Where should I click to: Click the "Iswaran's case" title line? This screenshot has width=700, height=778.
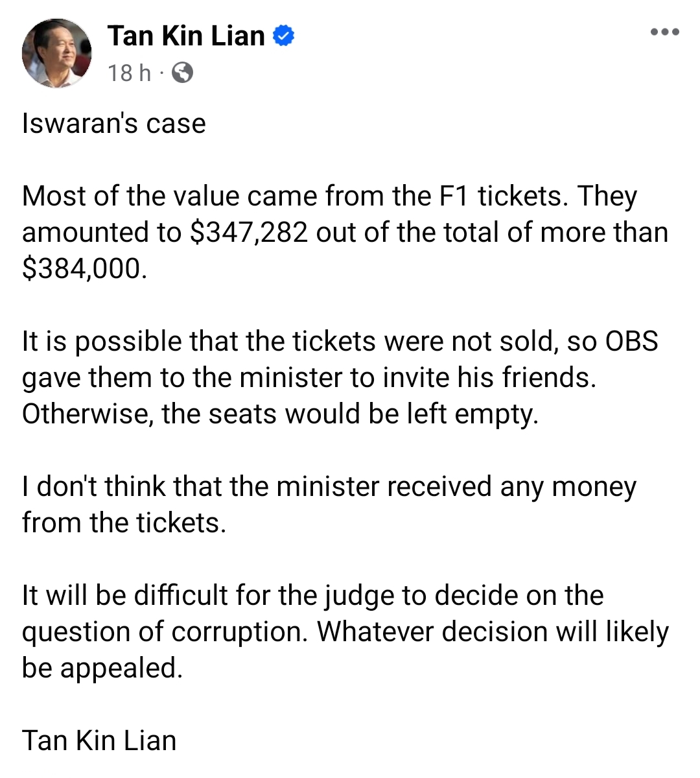pos(113,123)
